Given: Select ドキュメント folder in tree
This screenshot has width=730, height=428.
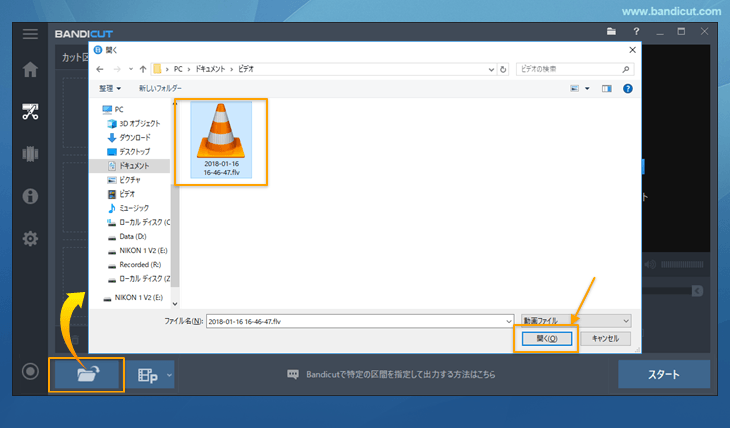Looking at the screenshot, I should 129,166.
